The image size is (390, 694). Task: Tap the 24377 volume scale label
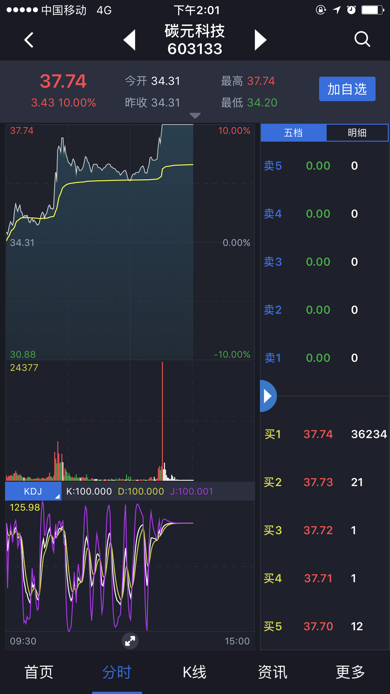click(24, 368)
